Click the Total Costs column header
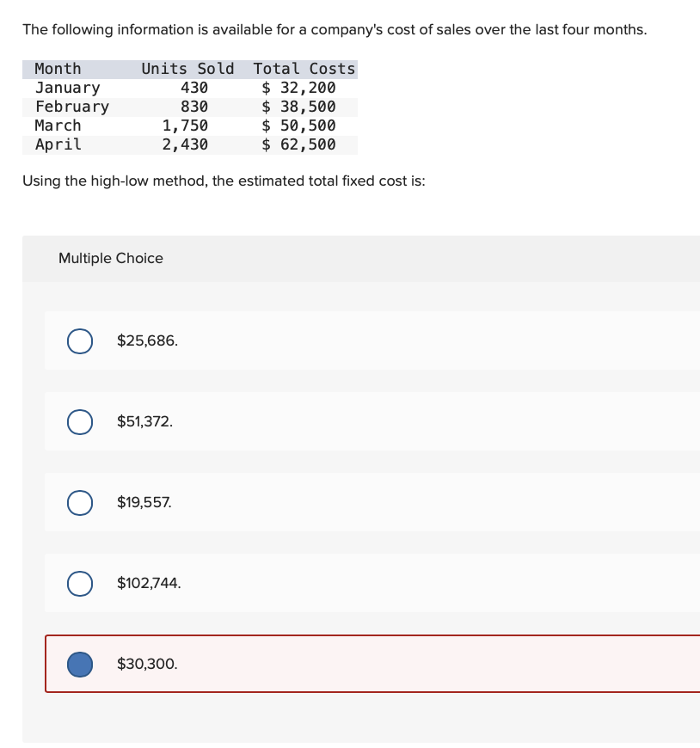Image resolution: width=700 pixels, height=748 pixels. 304,69
